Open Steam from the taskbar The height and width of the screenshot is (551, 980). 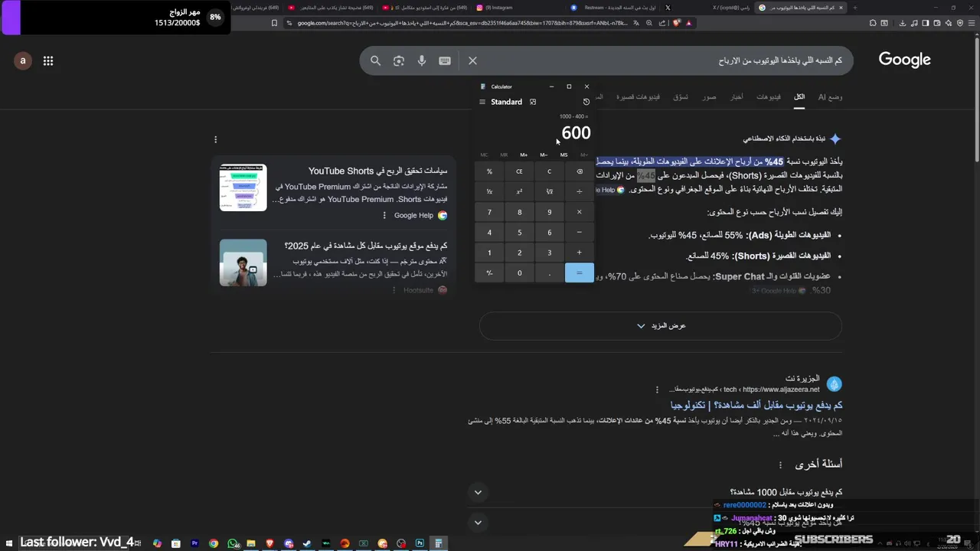click(x=307, y=543)
